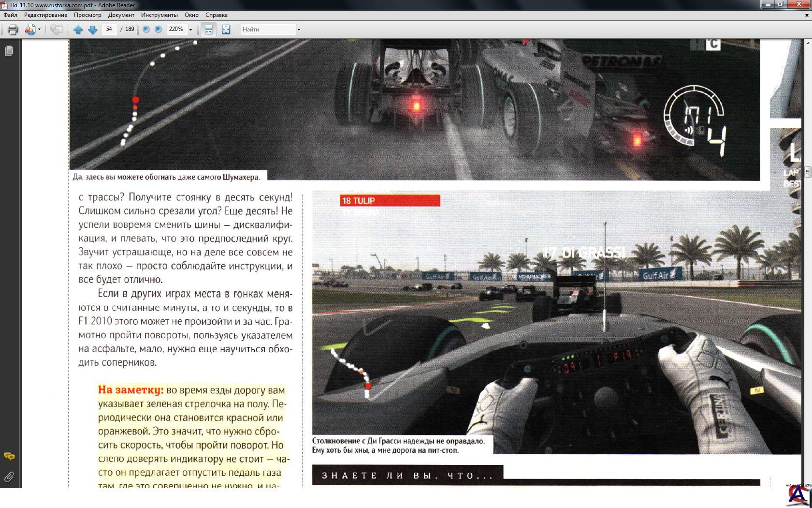This screenshot has width=812, height=508.
Task: Open the Attachments paperclip panel
Action: coord(9,478)
